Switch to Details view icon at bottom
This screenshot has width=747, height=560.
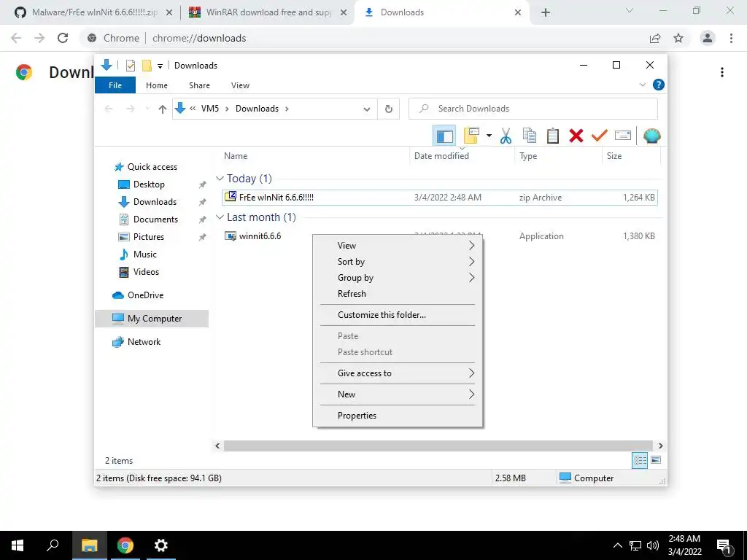coord(640,460)
